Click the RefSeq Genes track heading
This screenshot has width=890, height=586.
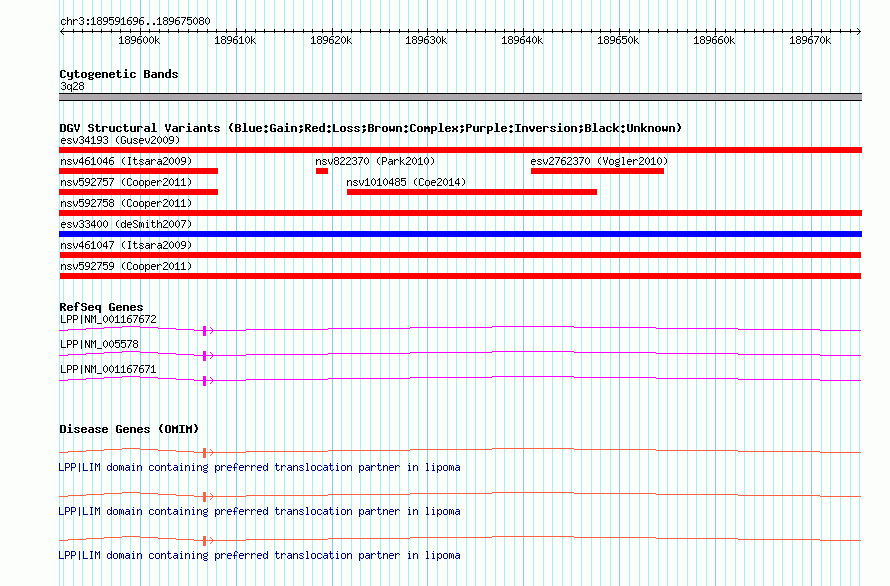101,307
